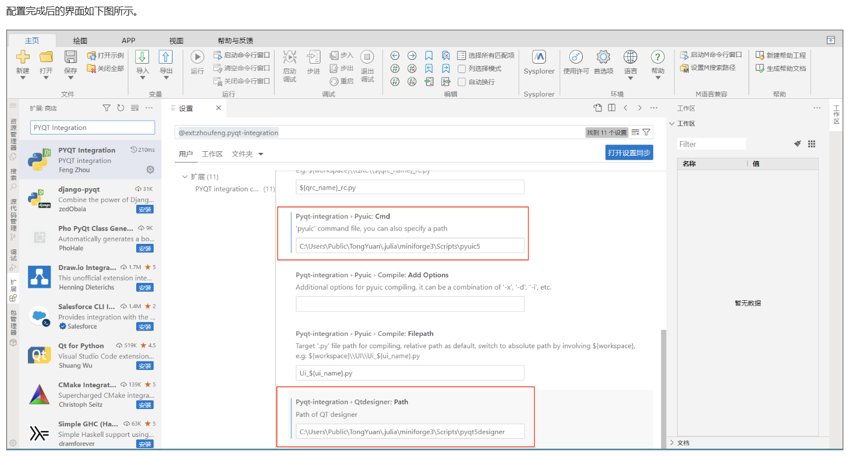
Task: Install the CMake Integration extension
Action: 145,405
